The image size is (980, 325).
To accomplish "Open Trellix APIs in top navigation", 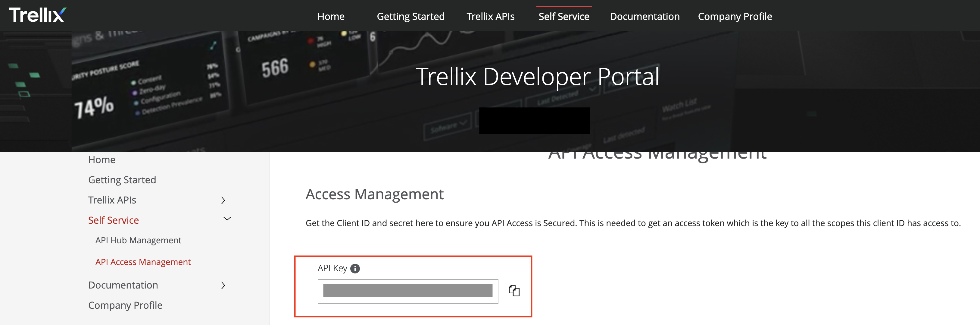I will (x=490, y=16).
